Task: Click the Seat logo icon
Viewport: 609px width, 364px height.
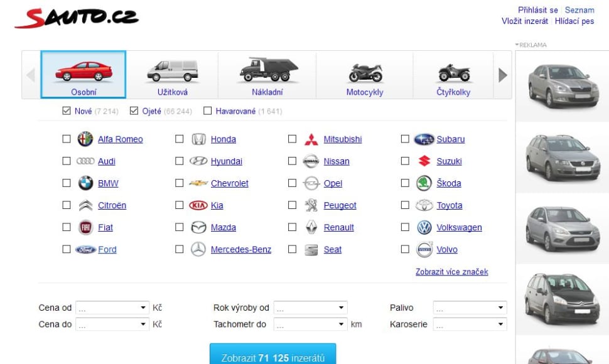Action: click(311, 250)
